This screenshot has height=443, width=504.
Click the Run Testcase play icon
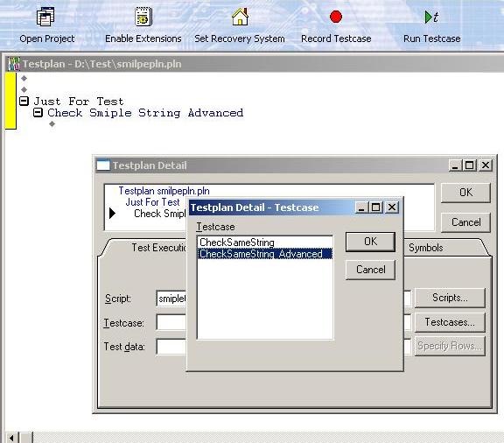(431, 17)
